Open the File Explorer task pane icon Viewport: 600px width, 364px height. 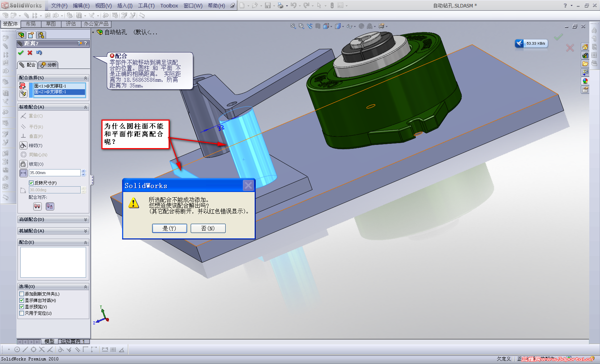click(585, 64)
